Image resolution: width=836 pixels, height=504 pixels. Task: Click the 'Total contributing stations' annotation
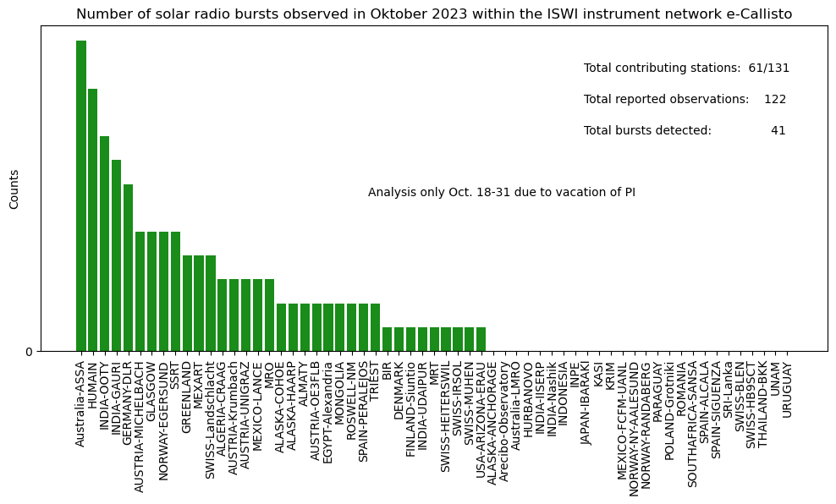click(x=686, y=68)
